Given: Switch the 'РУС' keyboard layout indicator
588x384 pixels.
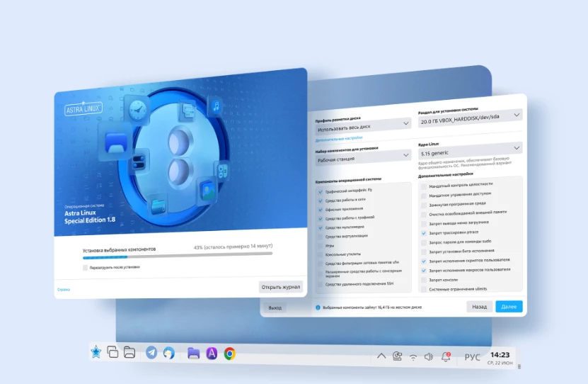Looking at the screenshot, I should pyautogui.click(x=472, y=356).
